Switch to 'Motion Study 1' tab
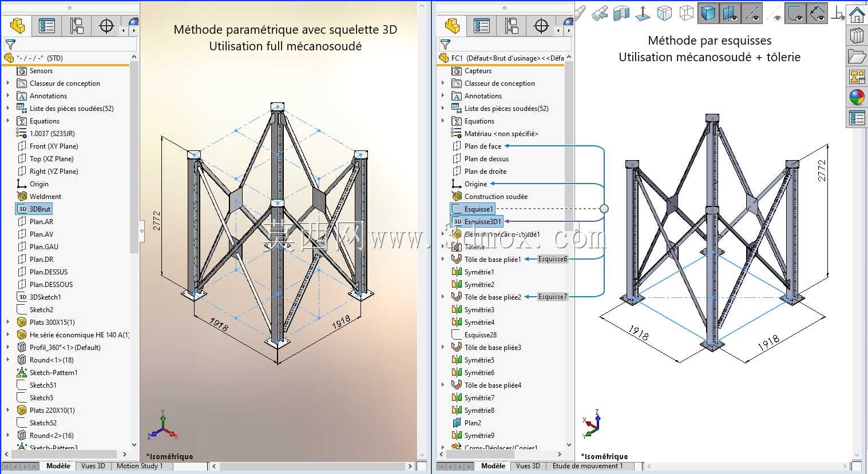This screenshot has width=868, height=474. [x=140, y=466]
